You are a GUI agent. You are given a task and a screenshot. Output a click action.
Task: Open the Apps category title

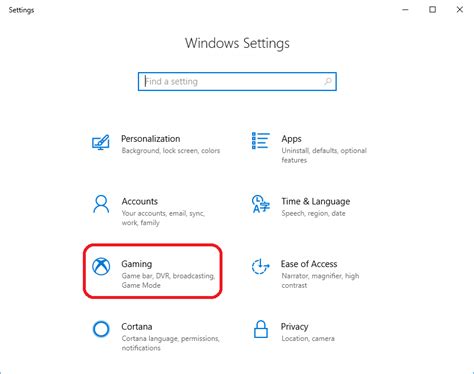[x=291, y=139]
